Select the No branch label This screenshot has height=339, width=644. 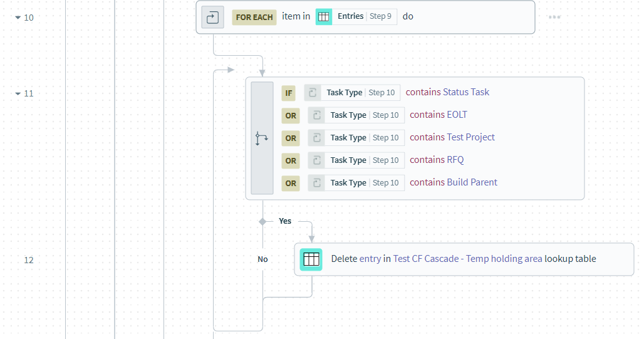click(x=262, y=259)
